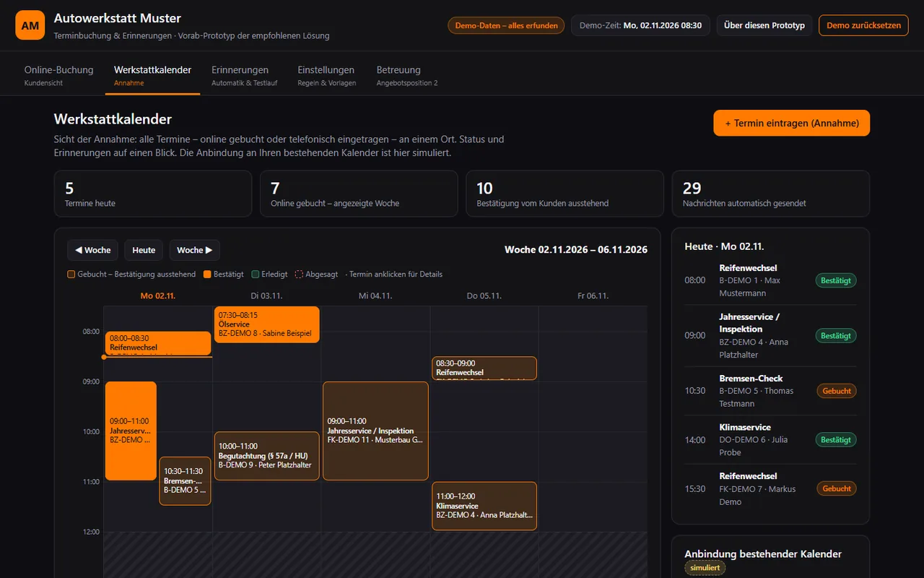This screenshot has height=578, width=924.
Task: Open the Begutachtung (§ 57a / HU) appointment
Action: pyautogui.click(x=267, y=456)
